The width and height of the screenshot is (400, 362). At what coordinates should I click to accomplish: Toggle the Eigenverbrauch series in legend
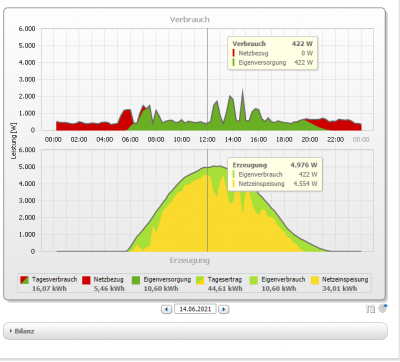tap(277, 284)
